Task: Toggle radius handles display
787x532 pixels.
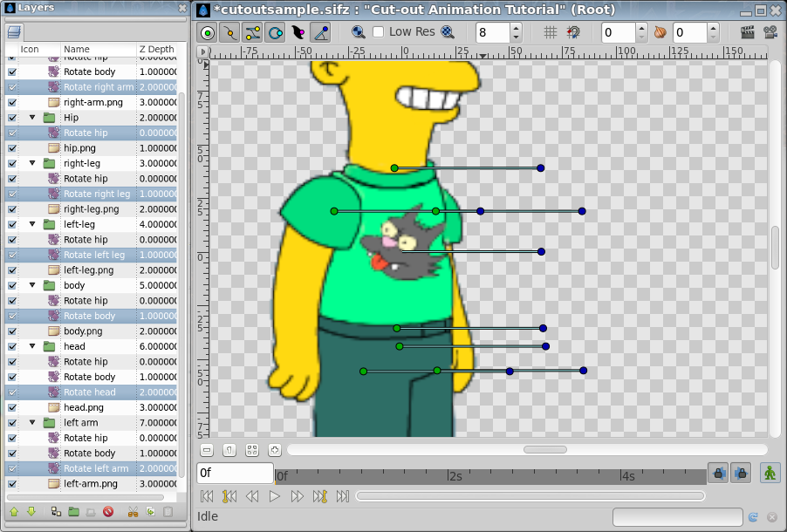Action: 275,33
